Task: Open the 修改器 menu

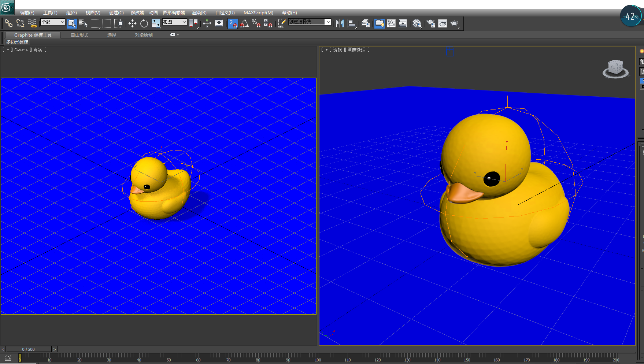Action: (x=137, y=13)
